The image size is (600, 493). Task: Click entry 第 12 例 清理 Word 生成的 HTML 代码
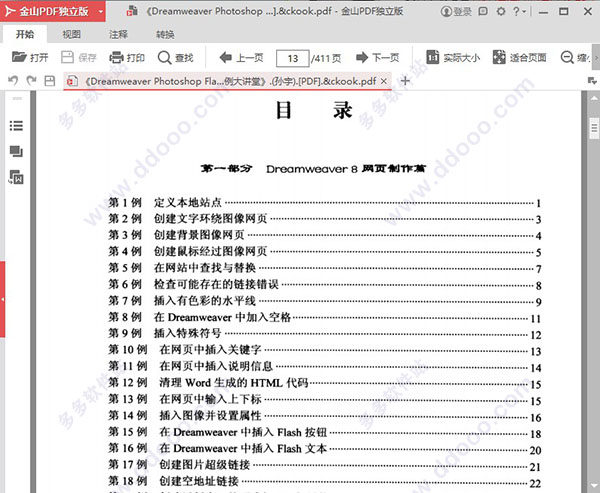click(x=324, y=383)
